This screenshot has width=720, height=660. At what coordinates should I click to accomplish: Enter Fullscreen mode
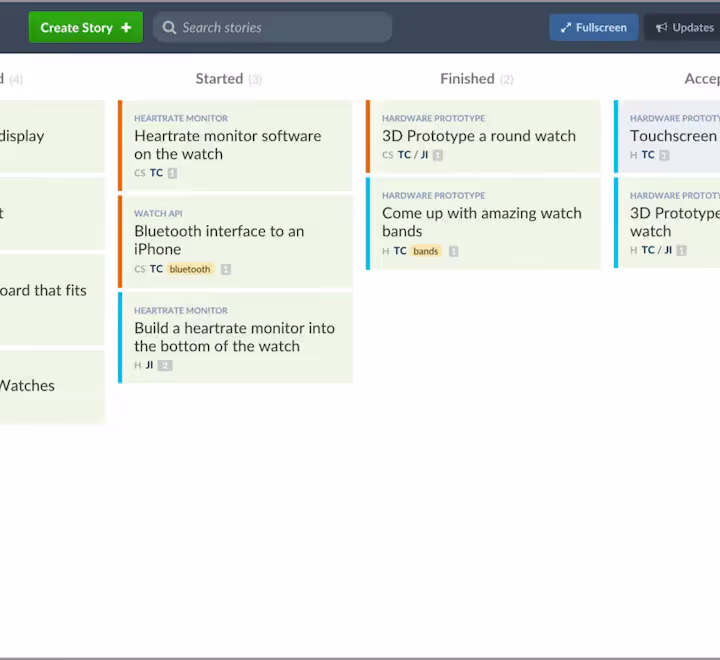tap(594, 28)
